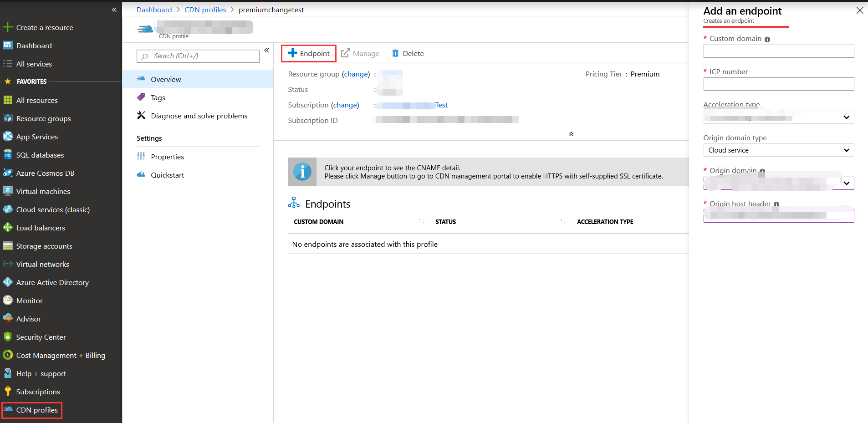868x423 pixels.
Task: Click the Delete button in toolbar
Action: [408, 53]
